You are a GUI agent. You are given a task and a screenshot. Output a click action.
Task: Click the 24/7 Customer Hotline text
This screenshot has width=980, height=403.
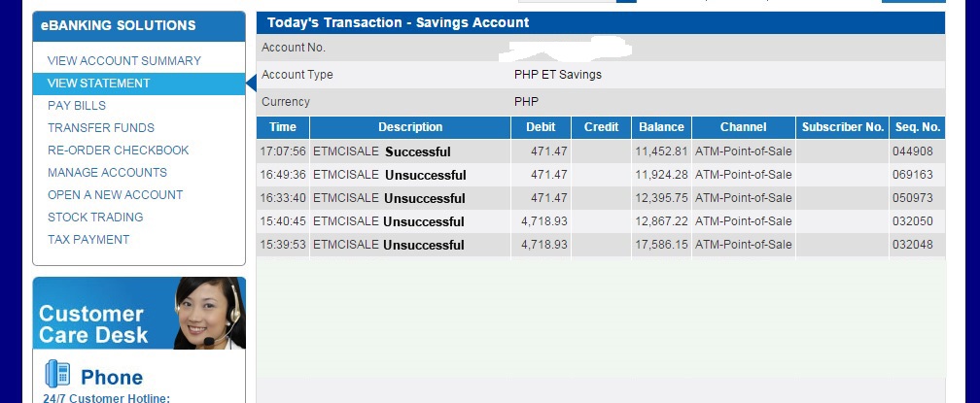point(107,397)
